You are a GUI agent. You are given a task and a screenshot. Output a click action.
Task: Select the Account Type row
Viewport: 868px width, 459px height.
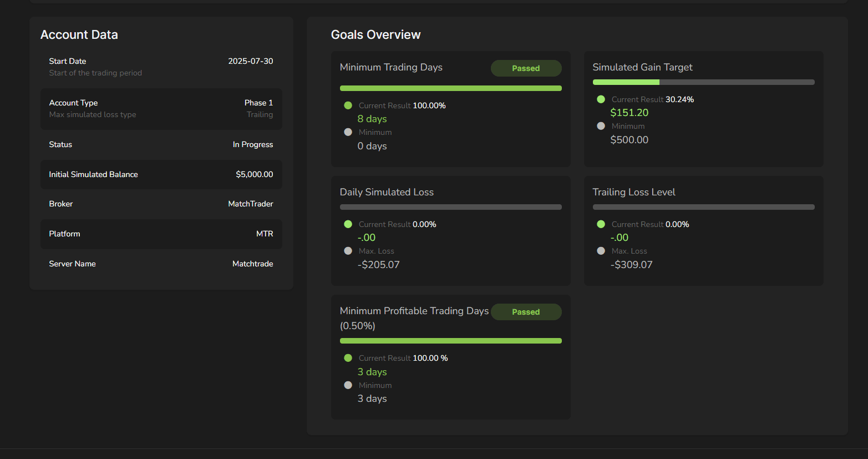161,109
